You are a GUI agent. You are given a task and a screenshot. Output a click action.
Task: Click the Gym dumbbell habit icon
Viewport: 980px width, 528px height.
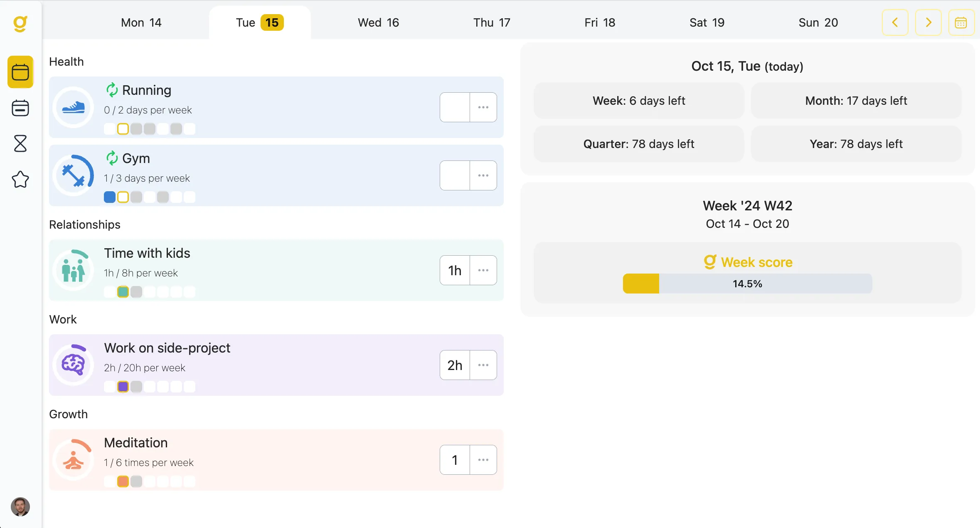73,175
